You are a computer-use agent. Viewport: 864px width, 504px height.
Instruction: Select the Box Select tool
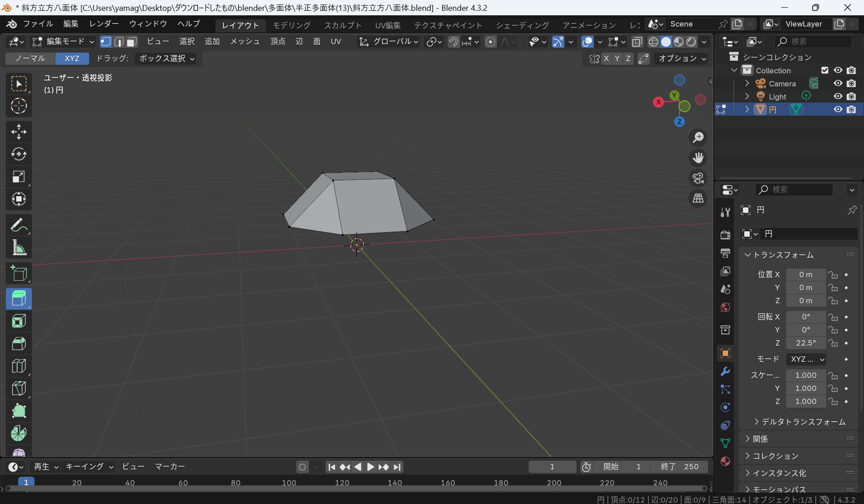[18, 84]
